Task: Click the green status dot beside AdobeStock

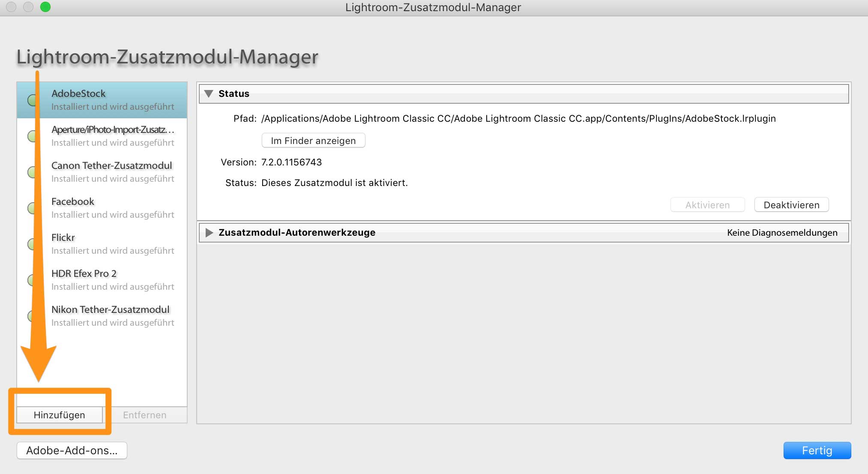Action: coord(31,100)
